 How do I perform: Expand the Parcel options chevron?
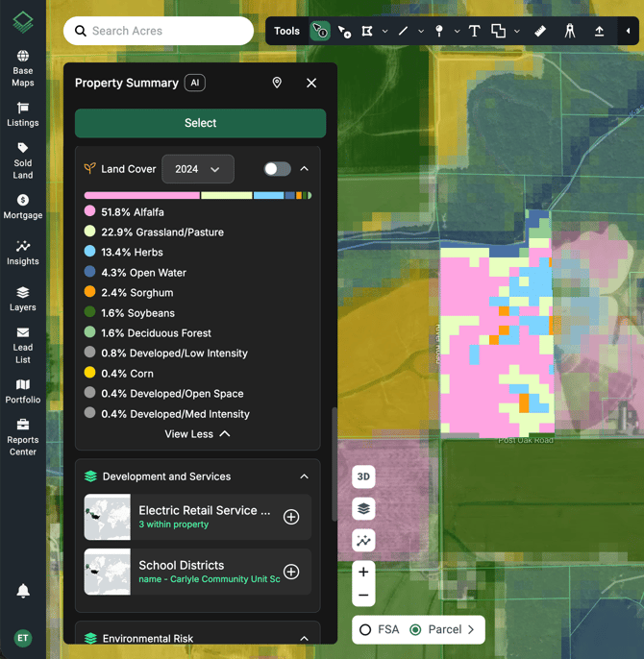[x=471, y=629]
